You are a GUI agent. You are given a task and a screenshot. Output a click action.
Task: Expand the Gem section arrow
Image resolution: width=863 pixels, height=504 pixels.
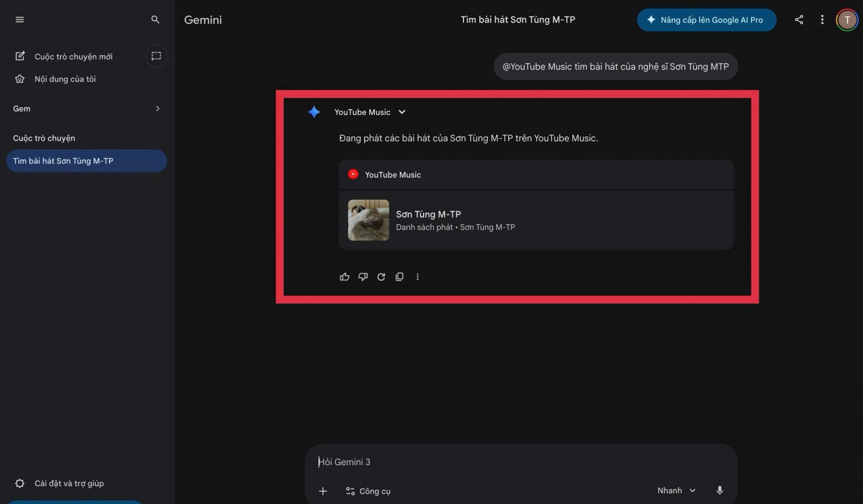click(157, 108)
